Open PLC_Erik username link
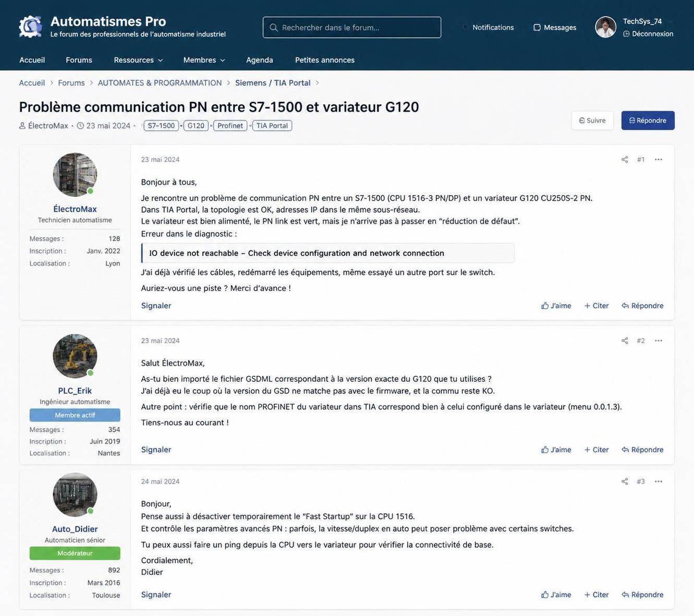Screen dimensions: 694x616 [75, 391]
